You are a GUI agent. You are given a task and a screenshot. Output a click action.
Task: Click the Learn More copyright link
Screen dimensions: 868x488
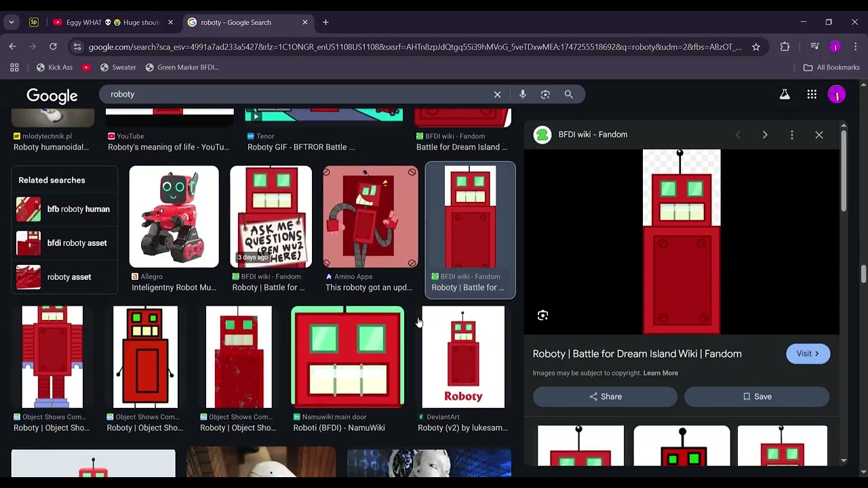660,373
